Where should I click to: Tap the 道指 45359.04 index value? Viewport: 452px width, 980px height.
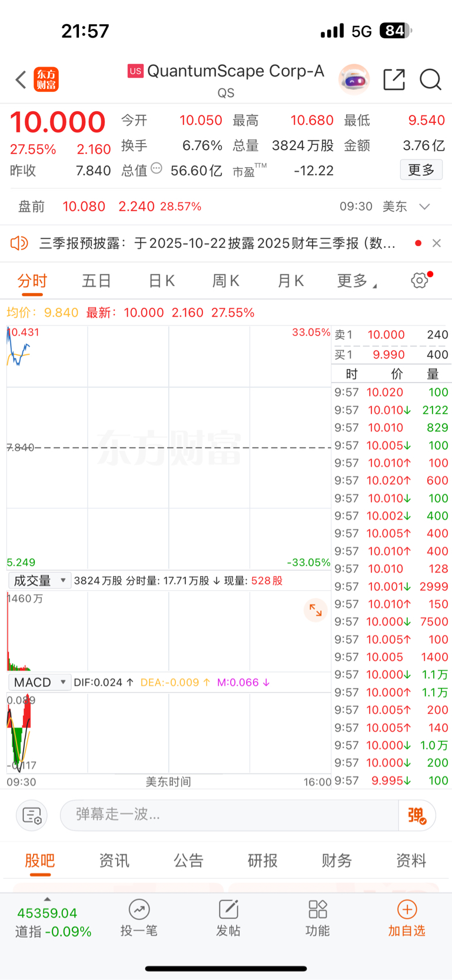pos(47,913)
